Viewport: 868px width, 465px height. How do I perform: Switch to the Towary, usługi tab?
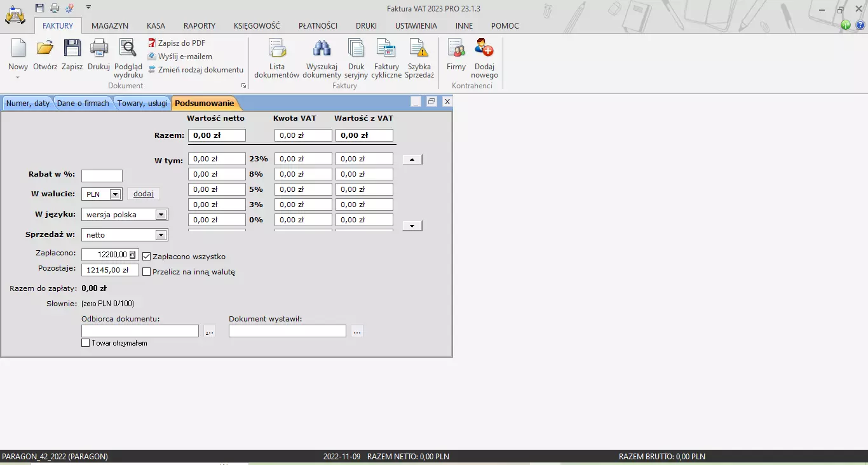(142, 102)
